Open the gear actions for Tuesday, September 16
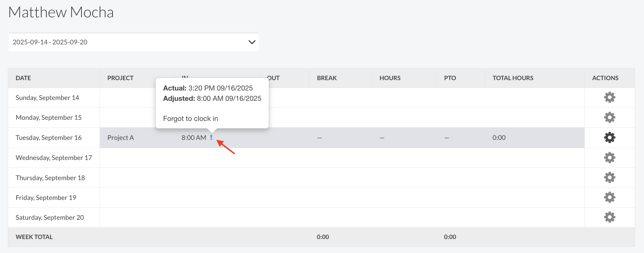This screenshot has width=644, height=253. point(609,138)
